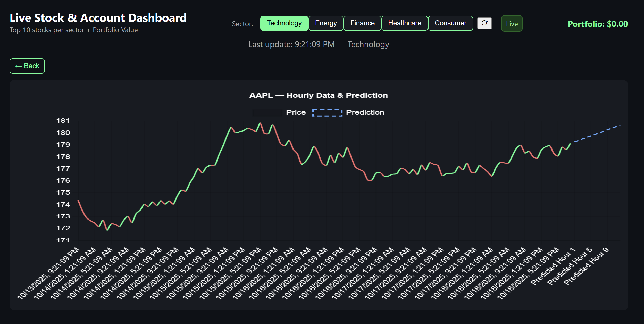Click the chart peak near 181
The image size is (644, 324).
tap(260, 123)
